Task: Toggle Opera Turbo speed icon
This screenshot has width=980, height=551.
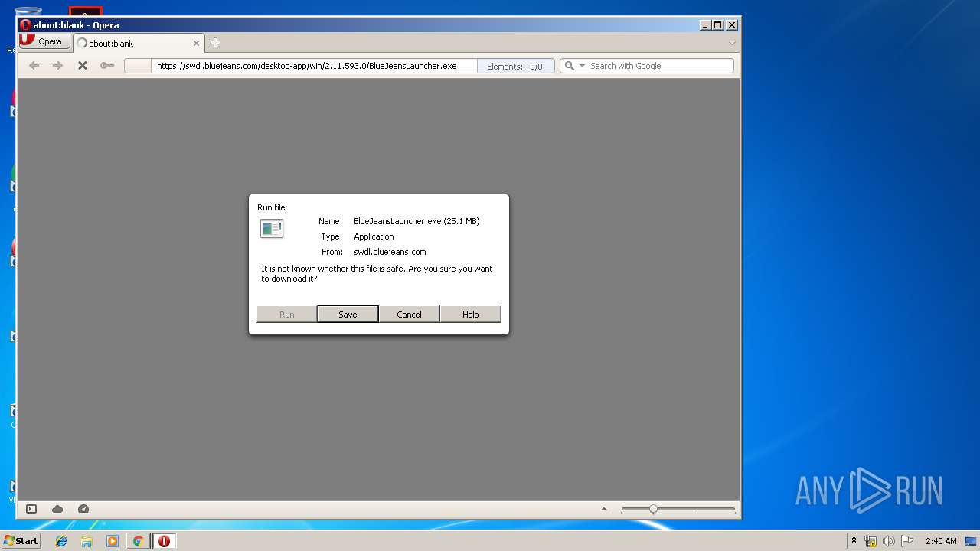Action: [83, 509]
